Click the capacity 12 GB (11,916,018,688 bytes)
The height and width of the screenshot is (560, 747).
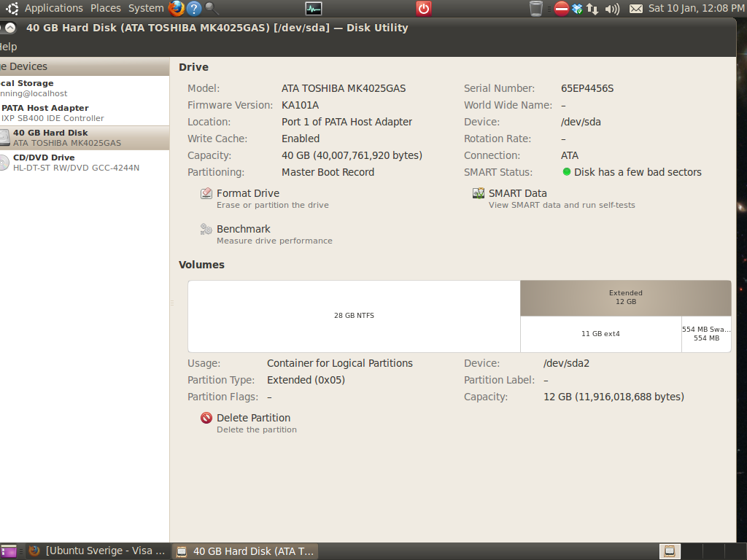[614, 397]
